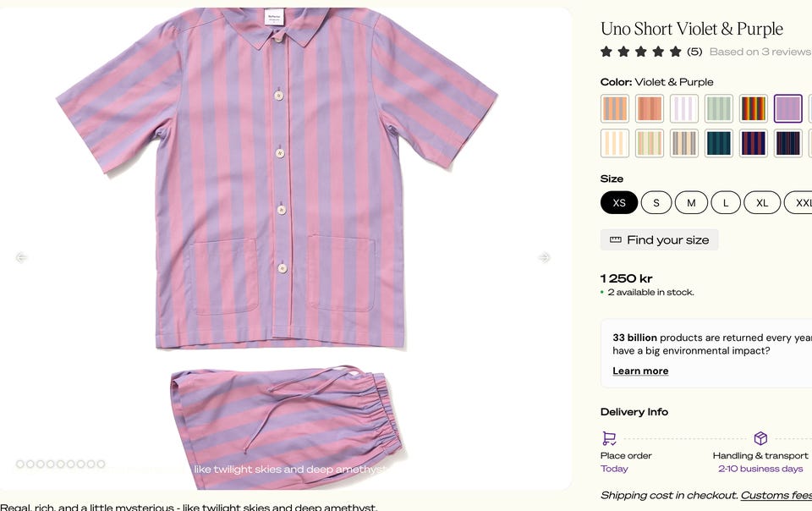
Task: Select the first carousel dot indicator
Action: (20, 464)
